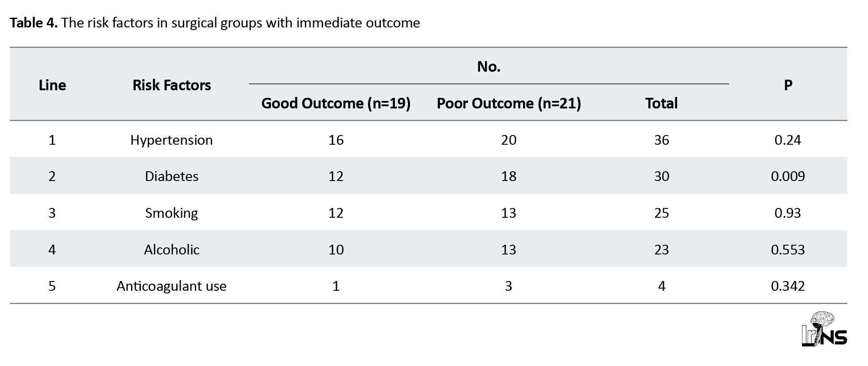This screenshot has height=366, width=868.
Task: Click the Alcoholic P value 0.553
Action: 788,250
